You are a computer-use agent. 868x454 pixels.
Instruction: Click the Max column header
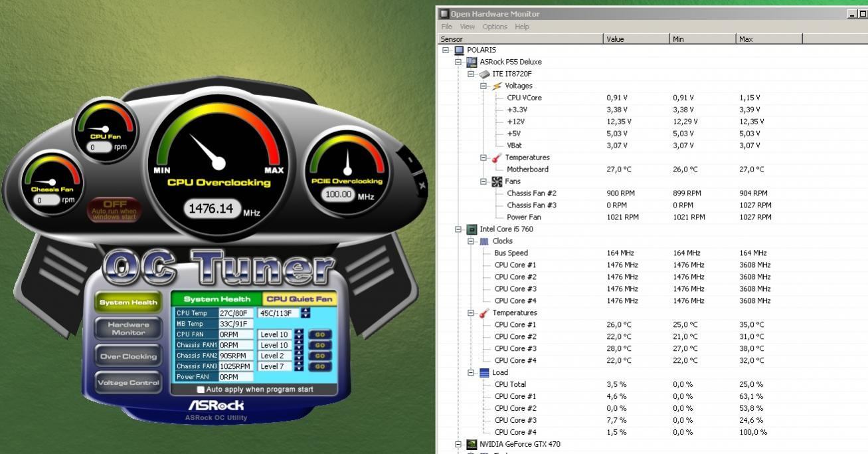tap(769, 39)
